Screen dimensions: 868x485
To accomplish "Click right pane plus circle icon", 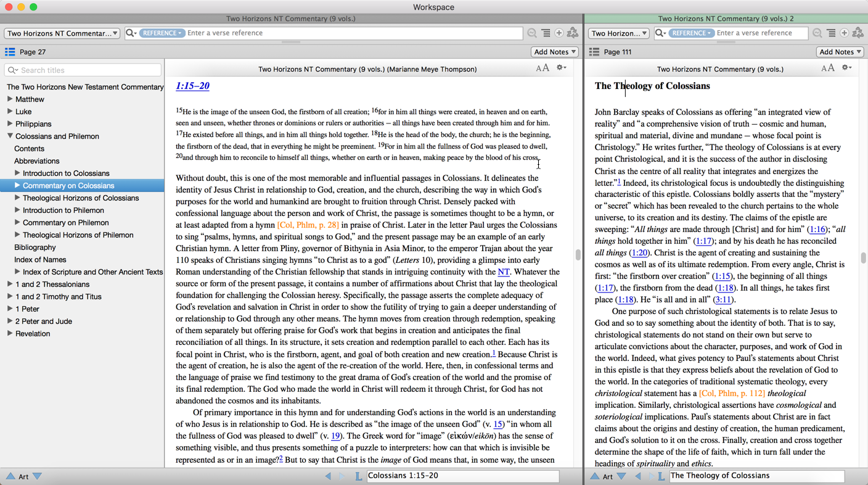I will click(845, 33).
